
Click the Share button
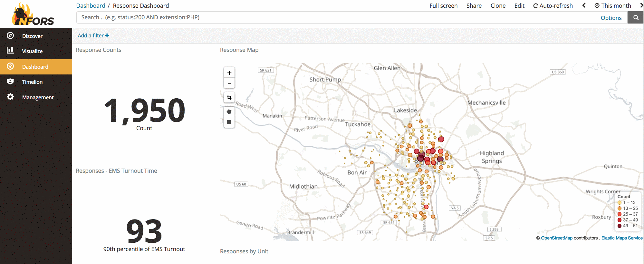click(474, 6)
